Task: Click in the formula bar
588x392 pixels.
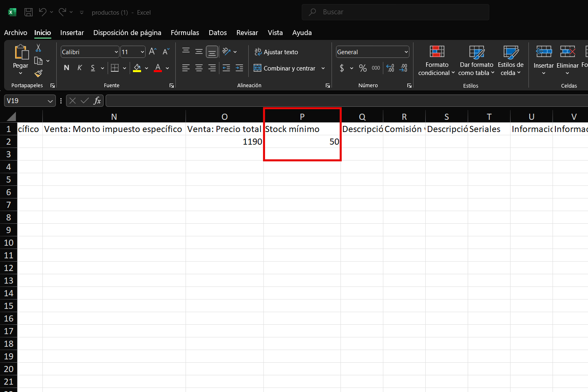Action: tap(347, 101)
